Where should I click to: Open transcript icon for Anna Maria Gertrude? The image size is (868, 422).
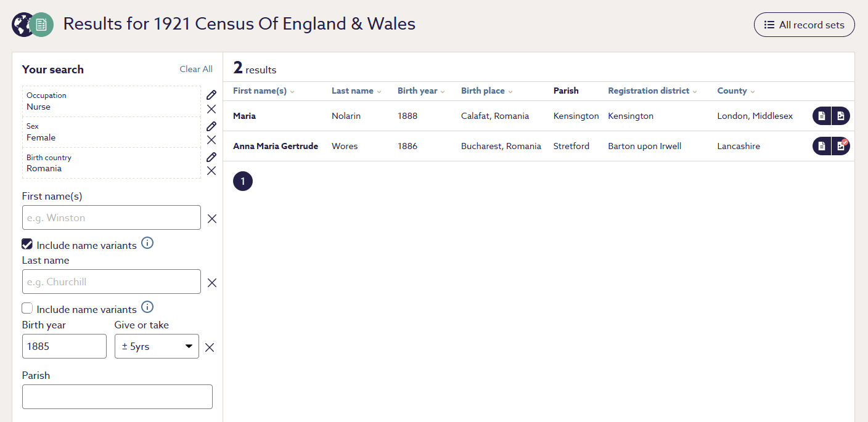point(822,146)
